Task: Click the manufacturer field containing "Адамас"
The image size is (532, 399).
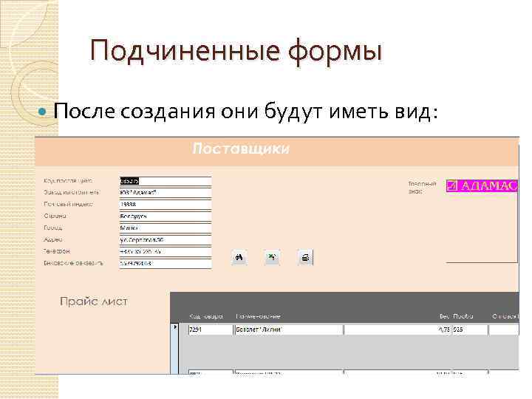Action: tap(166, 193)
